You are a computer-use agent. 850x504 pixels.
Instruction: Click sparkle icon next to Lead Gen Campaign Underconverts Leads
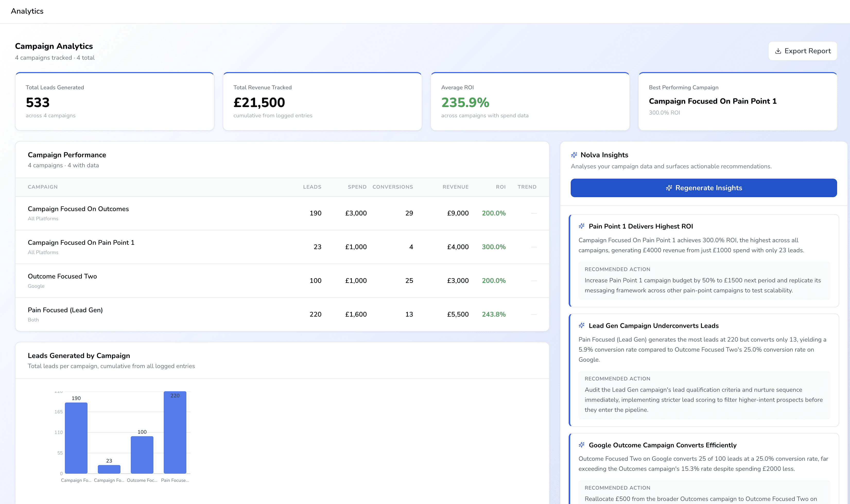tap(581, 325)
